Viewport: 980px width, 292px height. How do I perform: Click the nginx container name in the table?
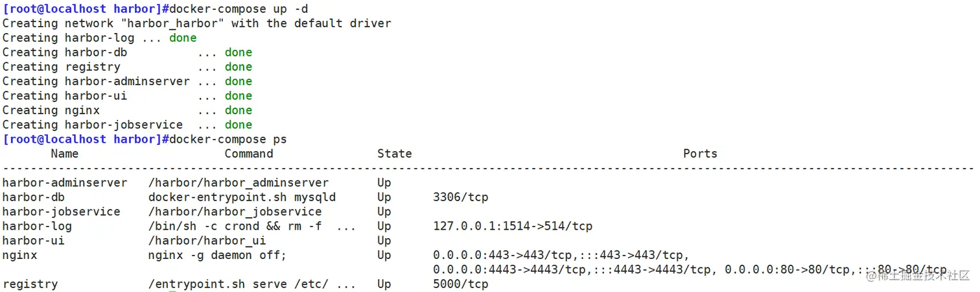(20, 255)
